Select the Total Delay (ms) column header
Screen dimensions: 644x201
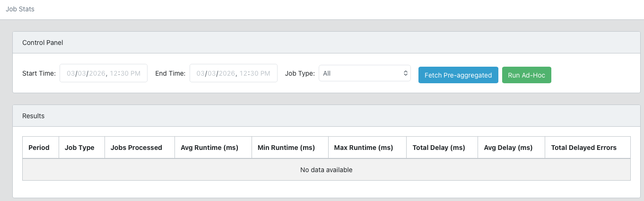pos(439,148)
